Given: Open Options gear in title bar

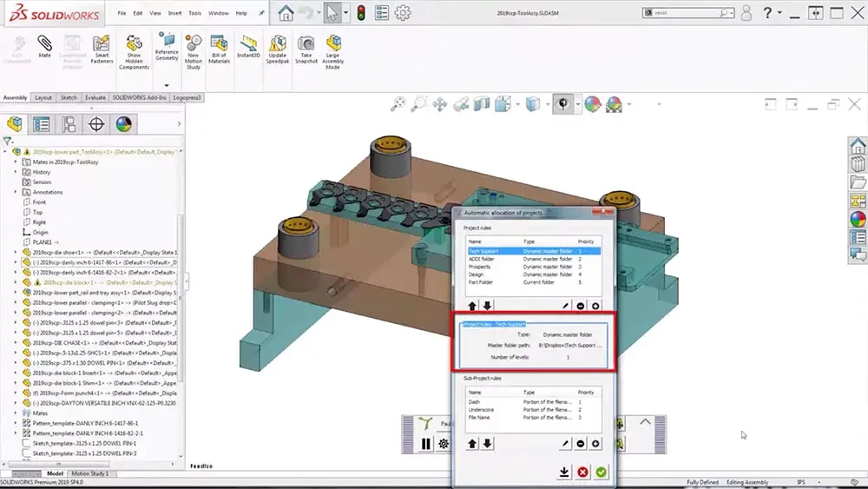Looking at the screenshot, I should (403, 13).
